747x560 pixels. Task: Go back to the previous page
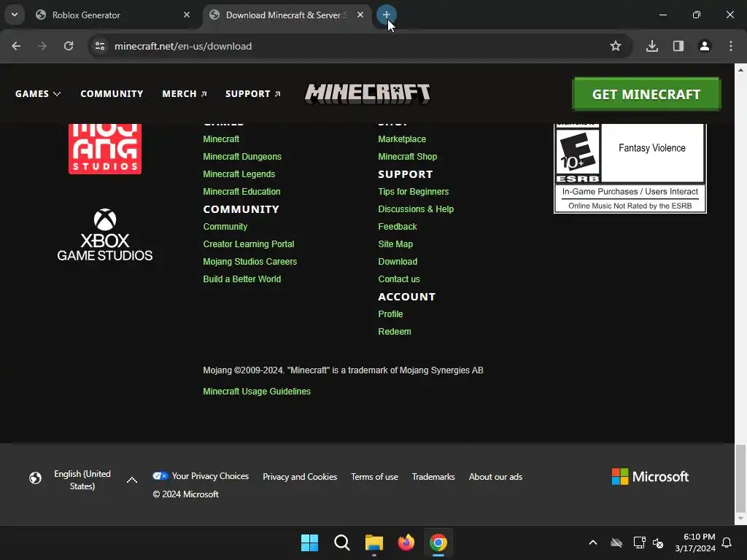16,46
